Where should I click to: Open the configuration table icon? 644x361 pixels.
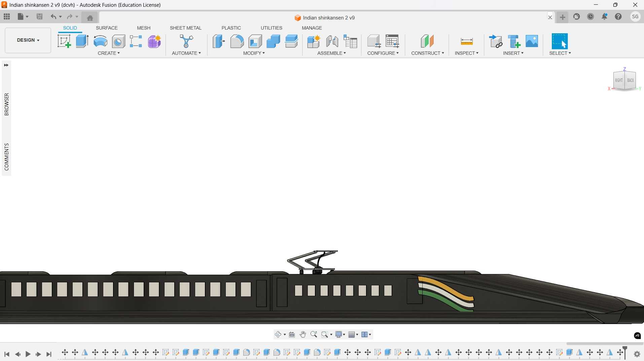coord(392,41)
